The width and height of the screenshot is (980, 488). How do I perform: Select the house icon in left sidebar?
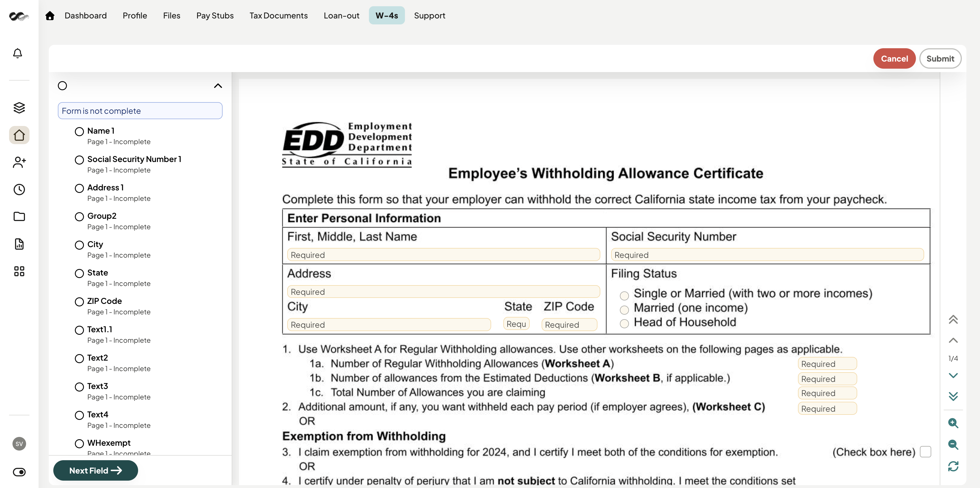(19, 135)
